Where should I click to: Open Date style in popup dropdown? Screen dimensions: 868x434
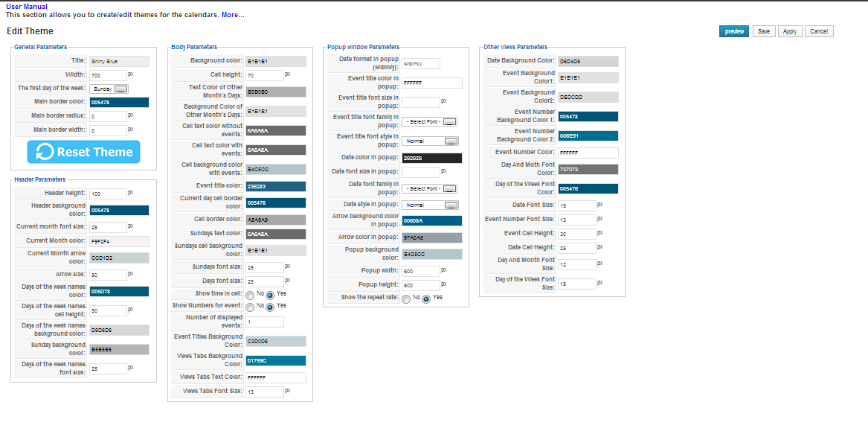(x=430, y=205)
